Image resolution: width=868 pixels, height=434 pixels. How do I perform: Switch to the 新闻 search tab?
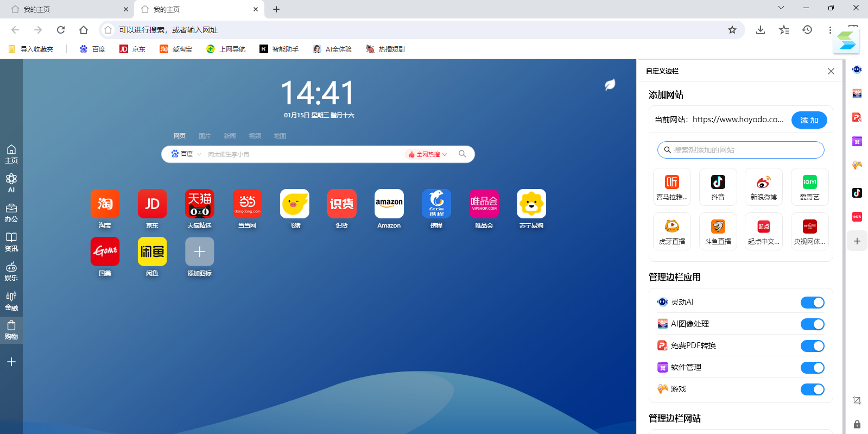[230, 136]
